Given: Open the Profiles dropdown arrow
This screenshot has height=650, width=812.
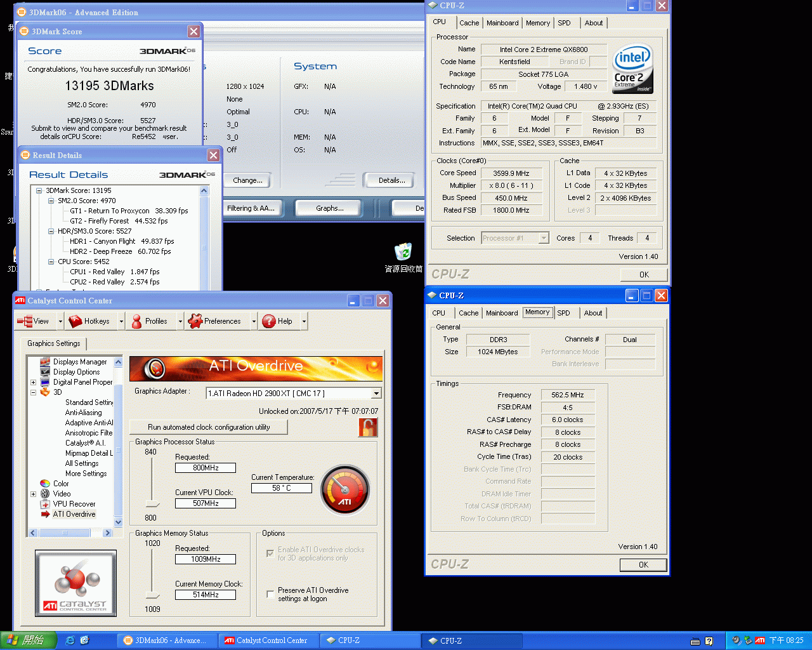Looking at the screenshot, I should pos(180,321).
